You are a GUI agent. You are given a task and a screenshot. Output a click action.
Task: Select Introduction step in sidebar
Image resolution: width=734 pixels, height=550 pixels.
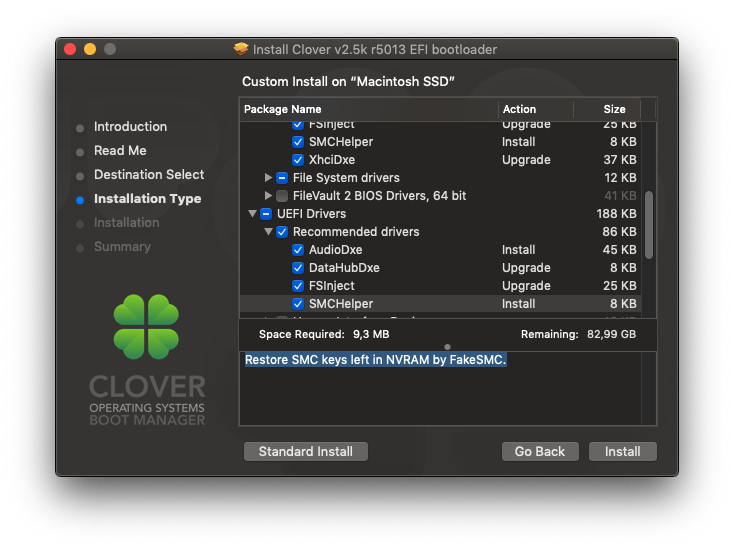click(x=130, y=126)
